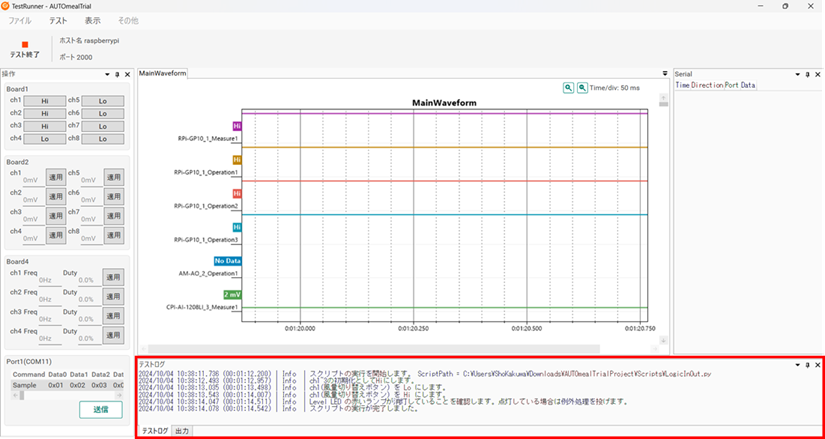
Task: Pin the Serial panel with pushpin icon
Action: coord(809,74)
